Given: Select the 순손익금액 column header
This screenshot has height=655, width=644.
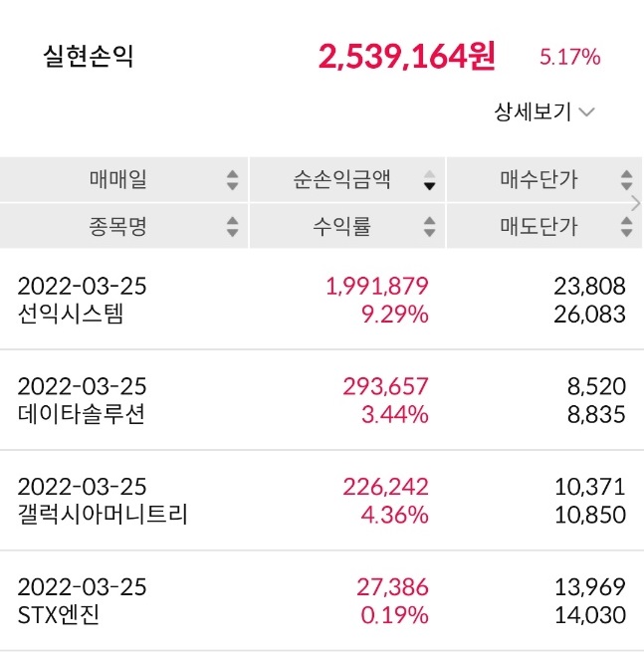Looking at the screenshot, I should [x=341, y=180].
